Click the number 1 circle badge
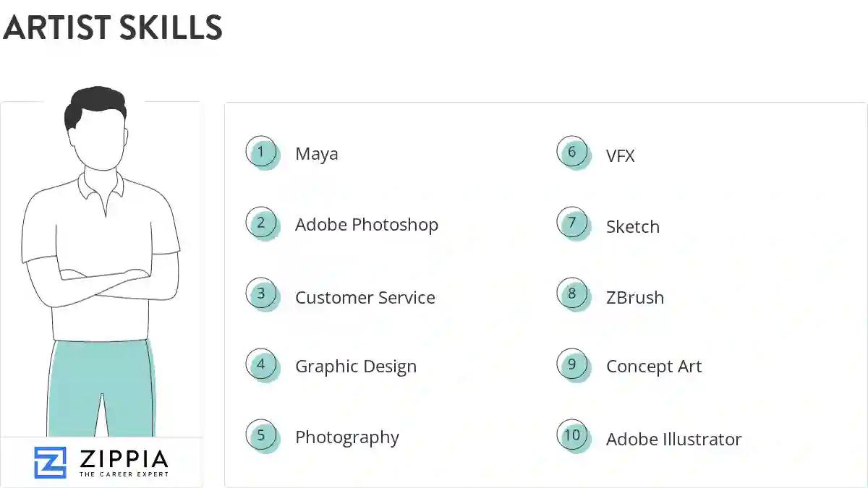868x488 pixels. pyautogui.click(x=261, y=153)
